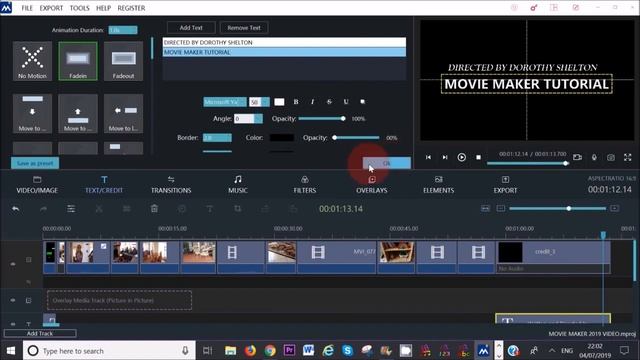Choose the Move to left motion preset
640x360 pixels.
[x=123, y=113]
